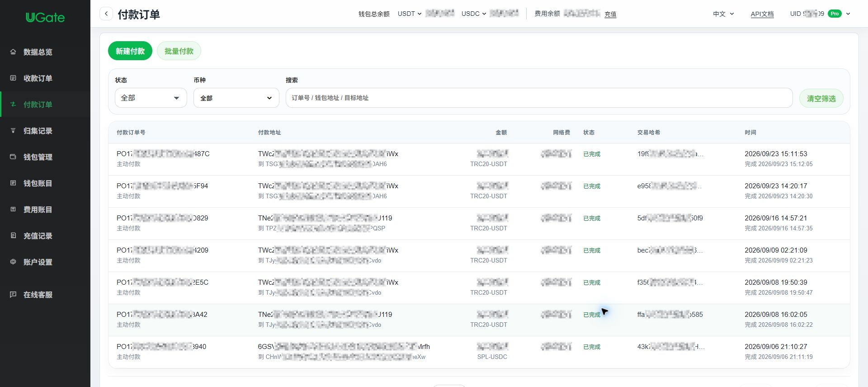This screenshot has height=387, width=868.
Task: Click the 时间 column header
Action: pyautogui.click(x=750, y=133)
